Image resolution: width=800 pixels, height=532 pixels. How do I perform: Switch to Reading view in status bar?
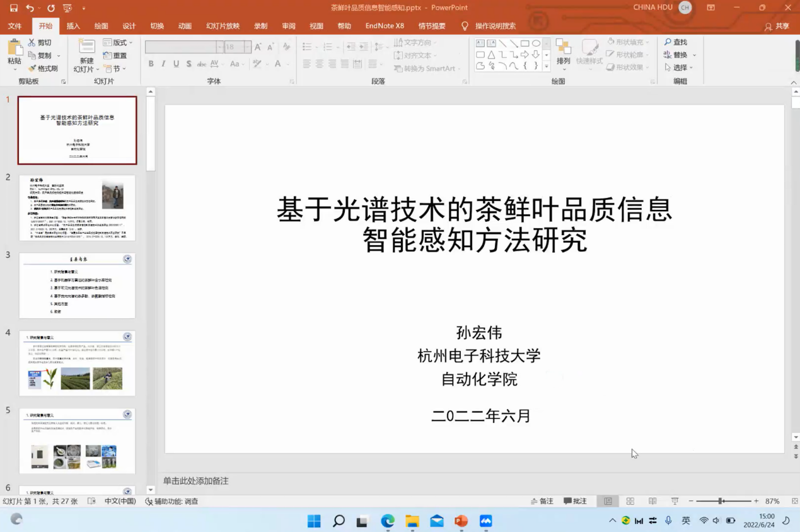pyautogui.click(x=652, y=501)
